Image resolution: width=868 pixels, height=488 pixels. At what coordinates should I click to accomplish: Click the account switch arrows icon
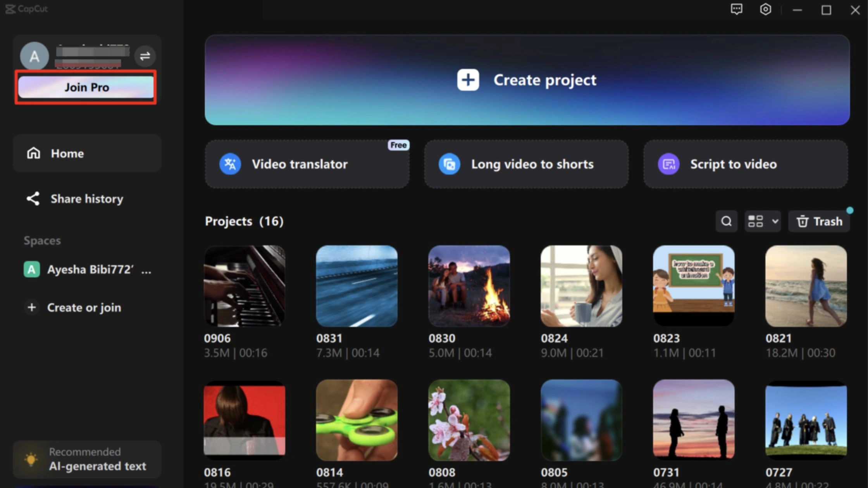click(x=145, y=56)
